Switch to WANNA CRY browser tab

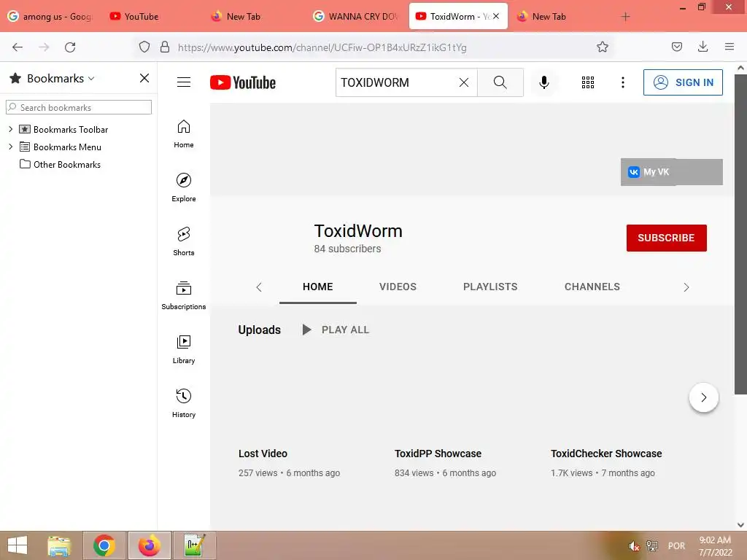coord(356,16)
